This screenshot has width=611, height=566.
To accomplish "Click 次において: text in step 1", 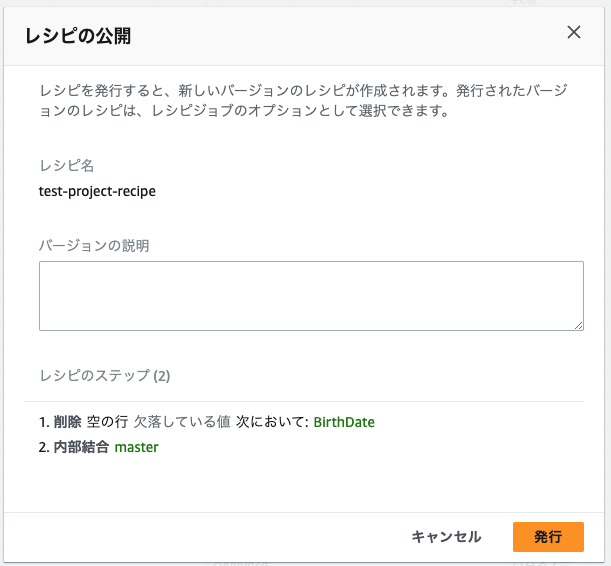I will (x=272, y=422).
